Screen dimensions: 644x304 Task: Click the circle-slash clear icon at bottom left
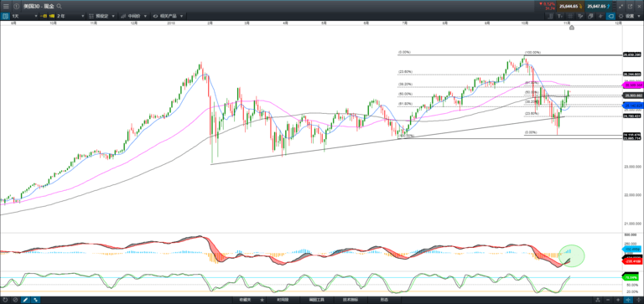tap(15, 300)
